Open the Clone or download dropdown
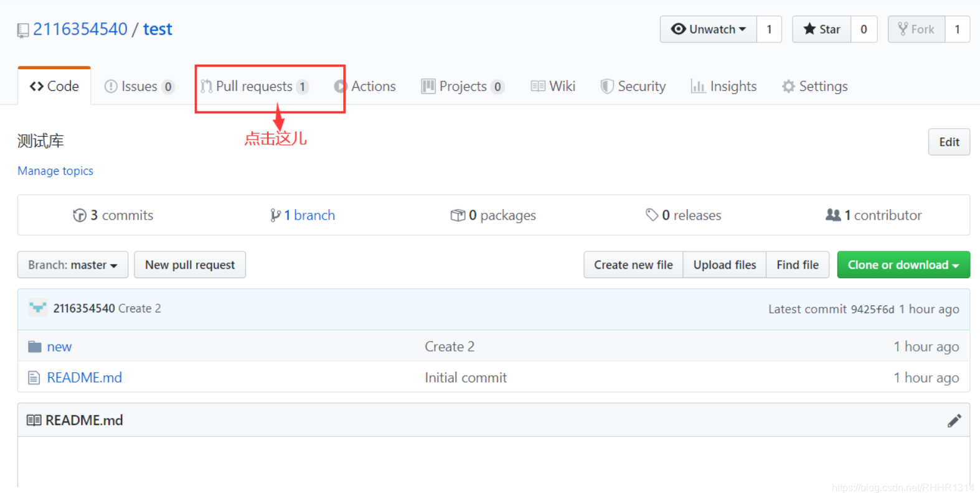Screen dimensions: 980x499 tap(903, 265)
